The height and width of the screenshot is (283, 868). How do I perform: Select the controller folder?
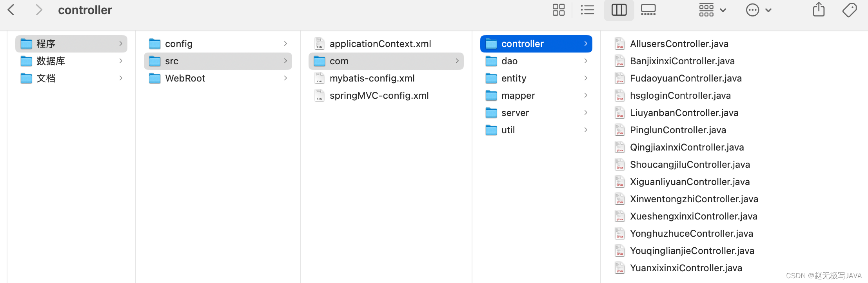click(x=536, y=44)
